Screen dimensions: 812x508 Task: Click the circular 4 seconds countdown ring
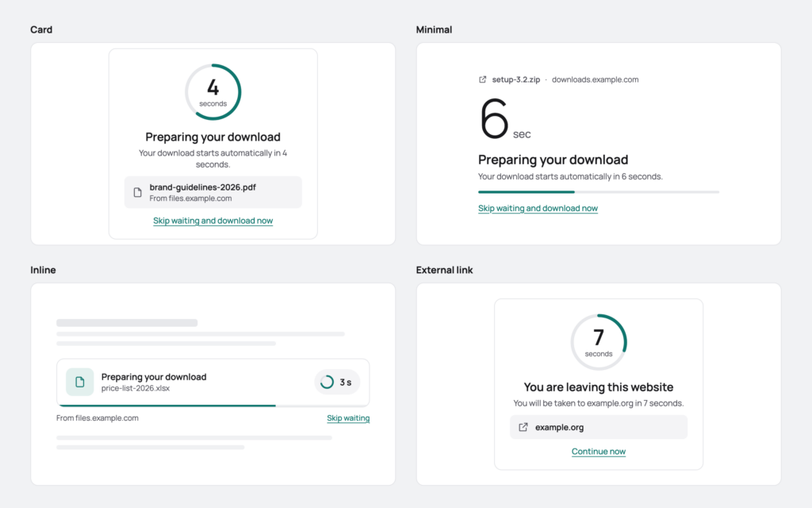tap(213, 92)
